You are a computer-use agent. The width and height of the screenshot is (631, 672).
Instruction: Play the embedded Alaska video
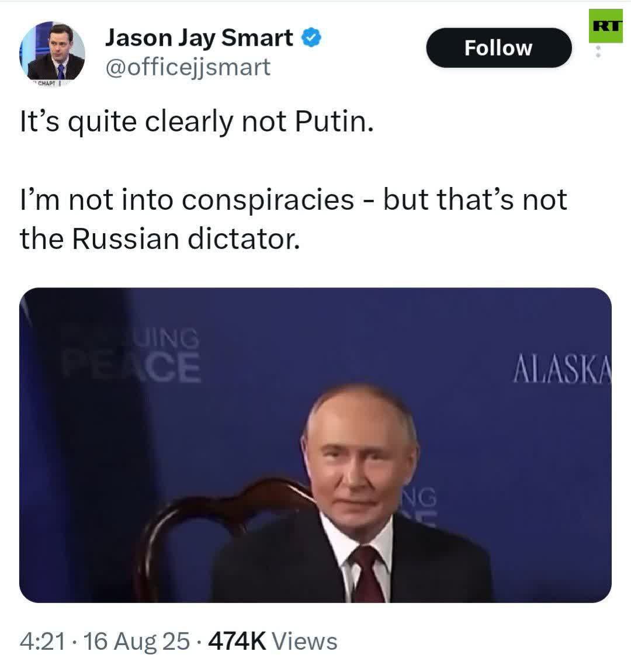[315, 445]
